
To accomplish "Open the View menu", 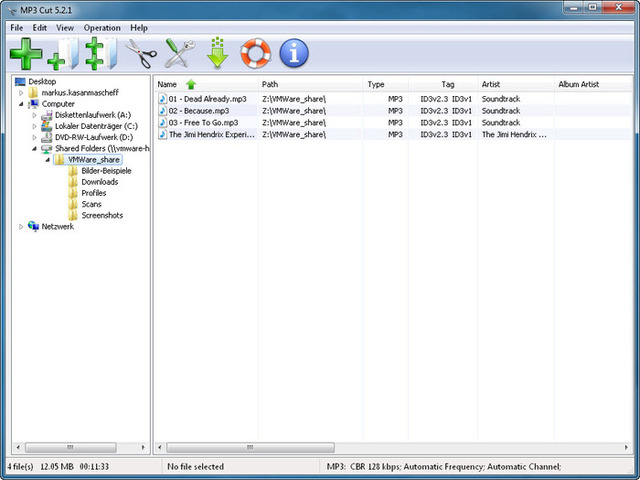I will (x=65, y=28).
